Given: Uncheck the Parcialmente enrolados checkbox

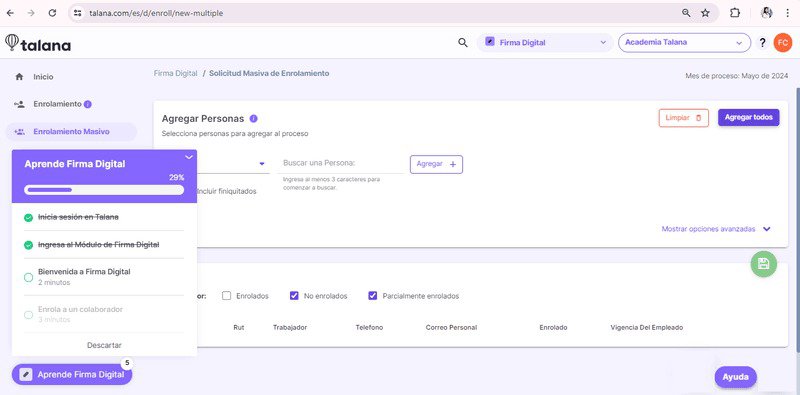Looking at the screenshot, I should click(372, 295).
